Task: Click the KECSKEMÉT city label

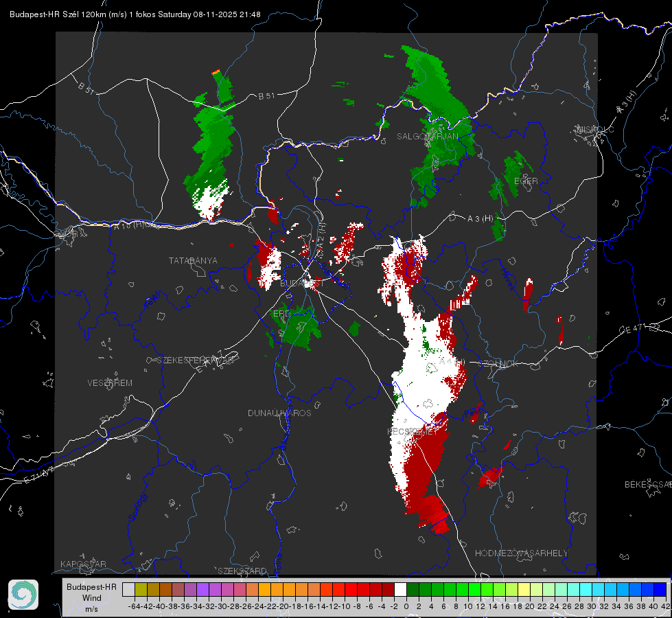Action: click(413, 431)
